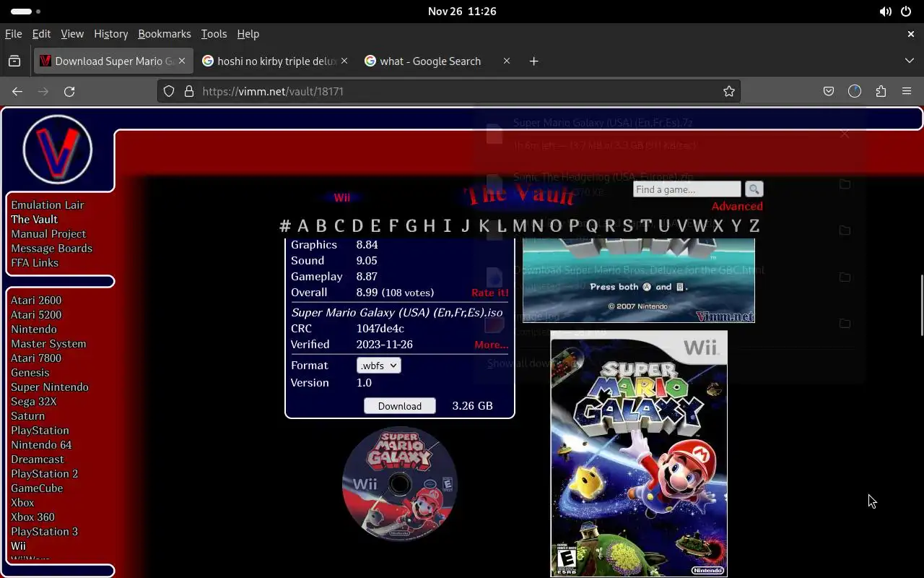Screen dimensions: 924x578
Task: Click the Find a game search field
Action: (x=687, y=189)
